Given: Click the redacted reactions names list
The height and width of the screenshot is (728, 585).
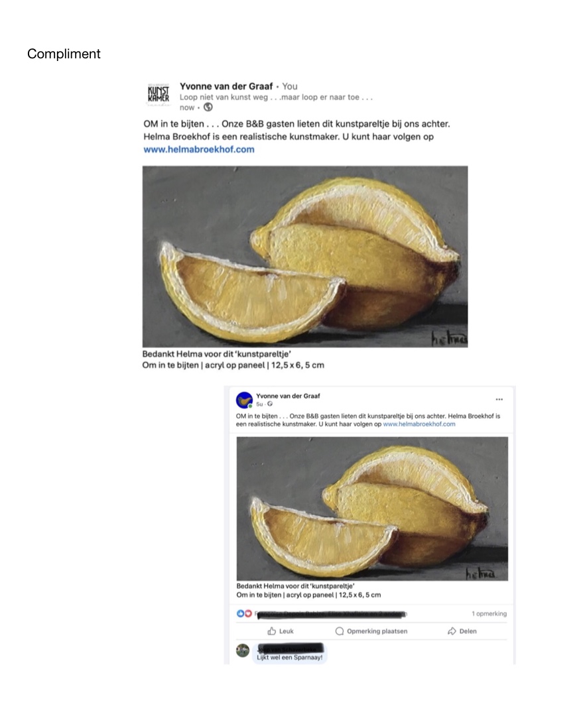Looking at the screenshot, I should 330,614.
